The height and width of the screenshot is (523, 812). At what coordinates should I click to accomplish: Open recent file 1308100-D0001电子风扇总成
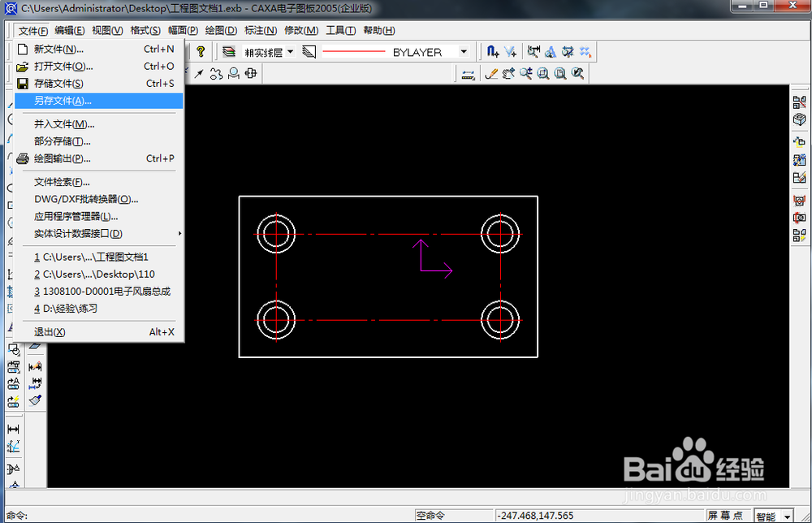[99, 292]
